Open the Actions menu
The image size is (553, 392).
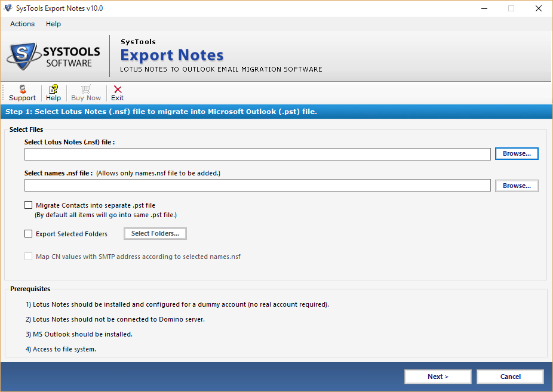click(22, 24)
